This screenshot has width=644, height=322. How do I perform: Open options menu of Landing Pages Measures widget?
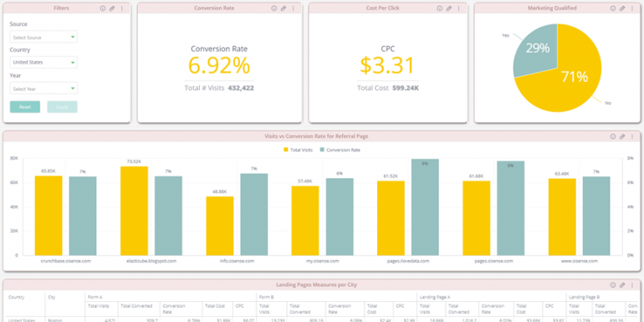(x=632, y=284)
